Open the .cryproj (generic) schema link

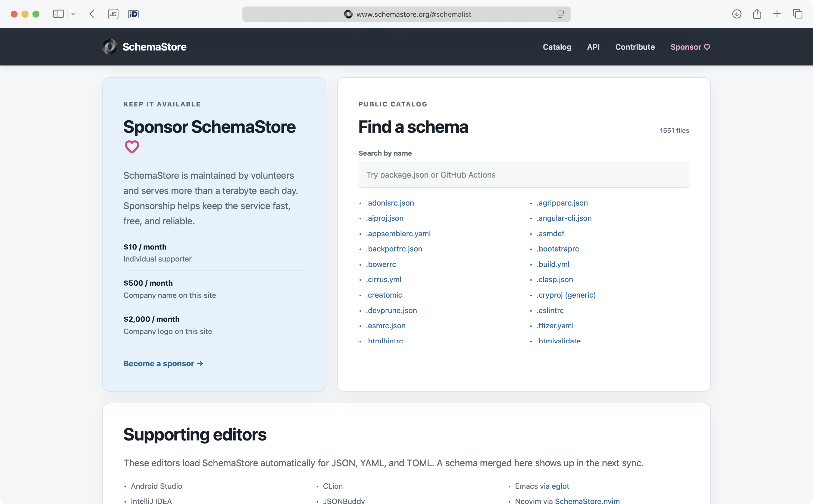[x=566, y=295]
